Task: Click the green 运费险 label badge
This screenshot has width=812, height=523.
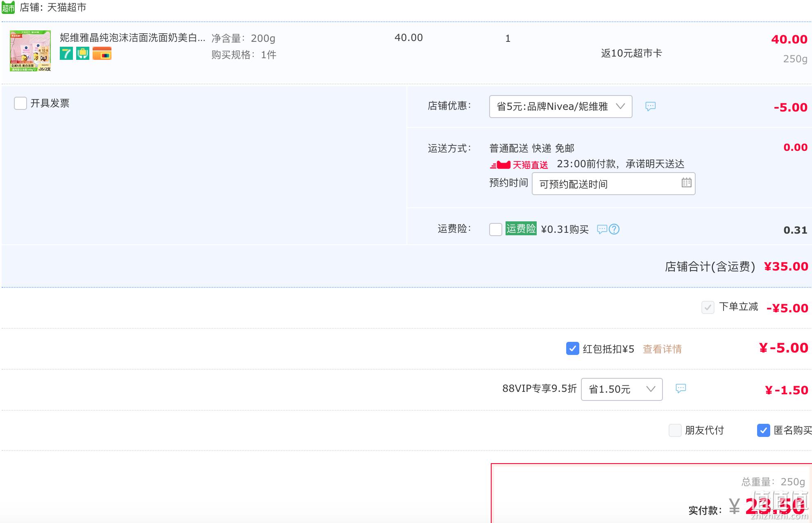Action: 521,228
